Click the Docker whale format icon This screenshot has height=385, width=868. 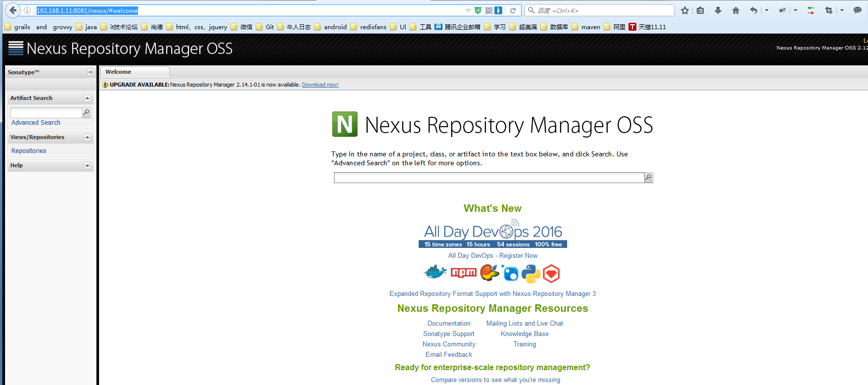coord(436,273)
